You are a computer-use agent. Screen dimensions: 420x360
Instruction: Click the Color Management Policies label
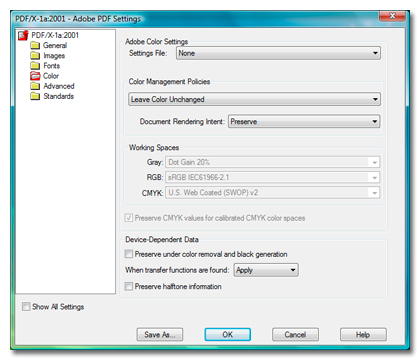(169, 82)
